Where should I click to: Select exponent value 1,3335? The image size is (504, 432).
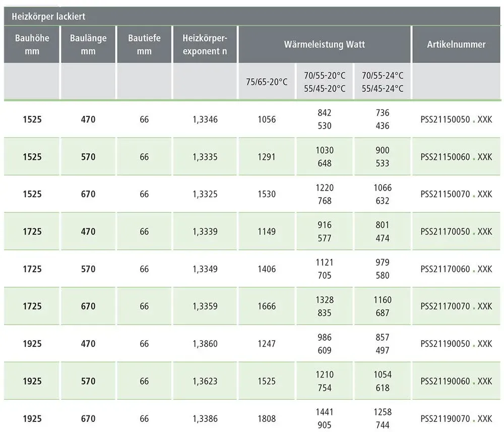point(205,157)
